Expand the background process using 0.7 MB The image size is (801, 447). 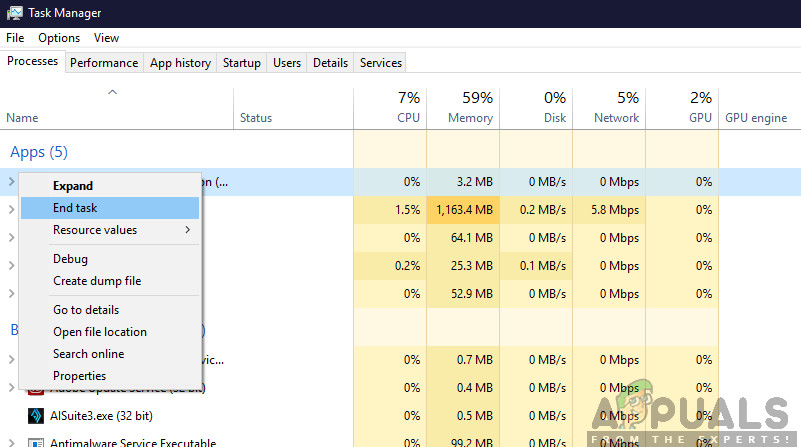coord(11,360)
